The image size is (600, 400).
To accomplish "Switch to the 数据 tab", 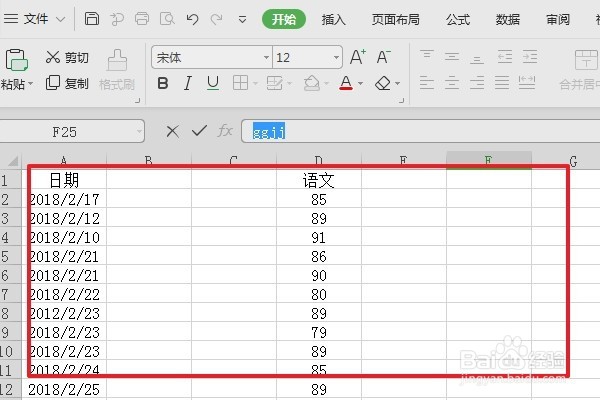I will tap(508, 20).
